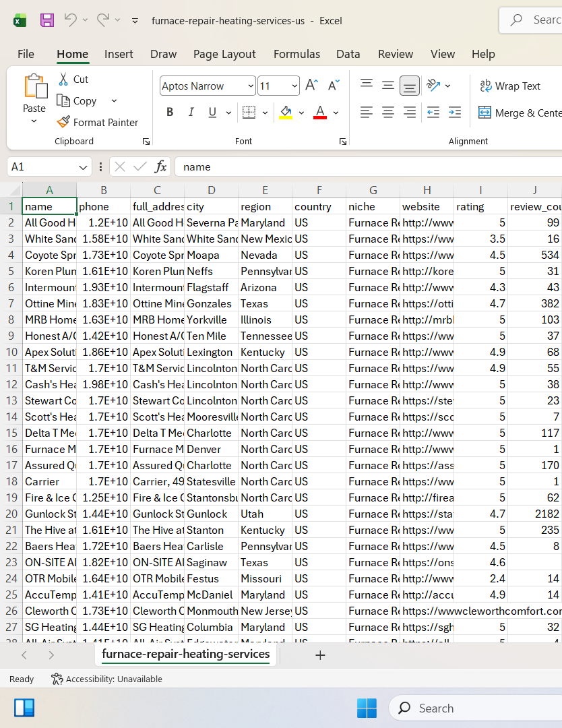Click the Insert Function fx icon
This screenshot has width=562, height=728.
click(x=160, y=166)
